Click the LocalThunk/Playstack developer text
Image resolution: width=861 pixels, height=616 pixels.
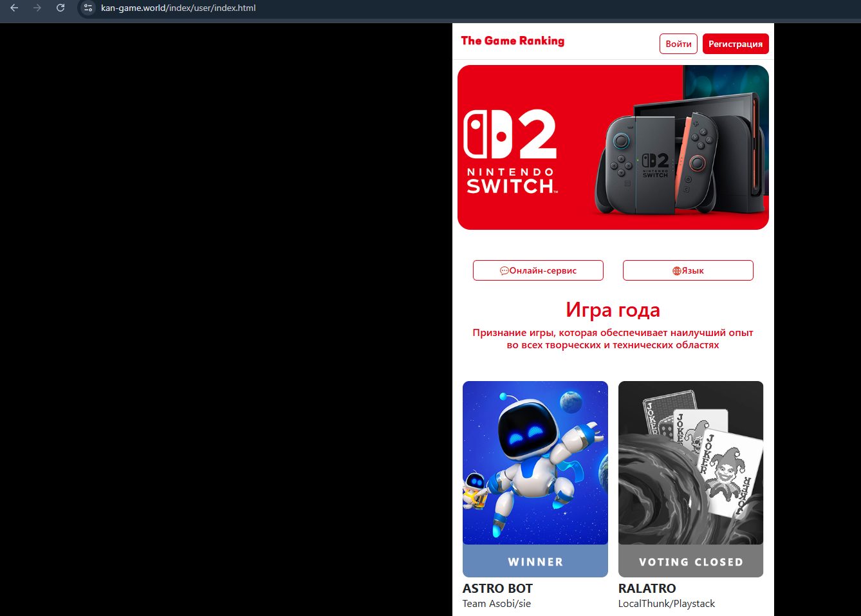(x=667, y=604)
